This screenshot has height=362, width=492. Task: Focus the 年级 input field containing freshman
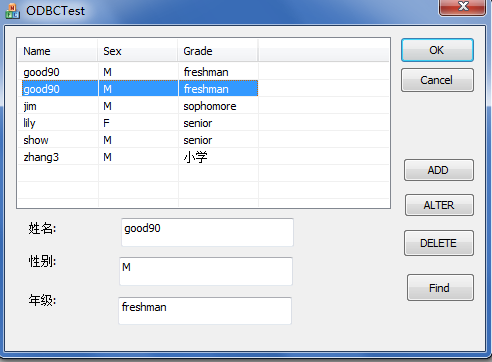tap(205, 311)
